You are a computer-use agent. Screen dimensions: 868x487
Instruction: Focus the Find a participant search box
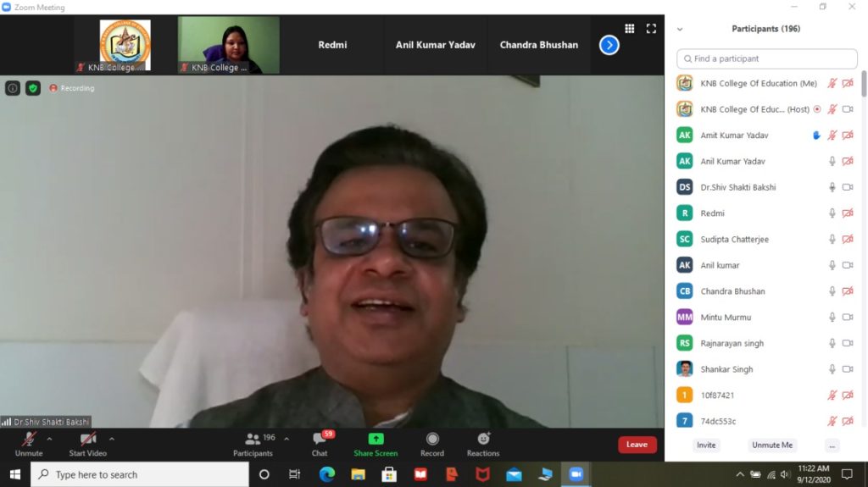click(766, 58)
